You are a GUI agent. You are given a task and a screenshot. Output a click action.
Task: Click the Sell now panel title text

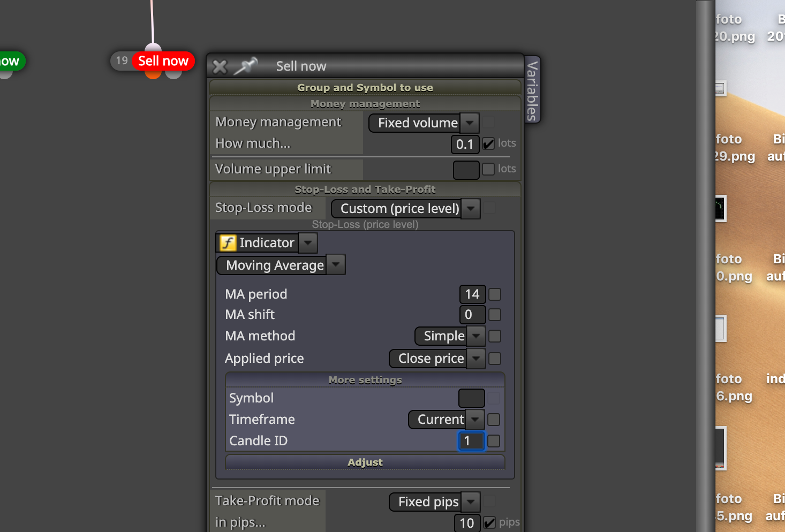(301, 66)
